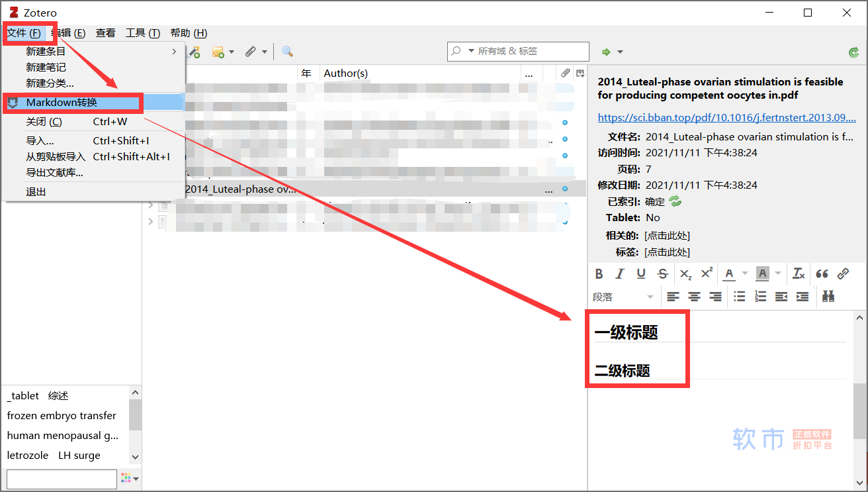This screenshot has height=492, width=868.
Task: Open the attachment dropdown arrow beside the paperclip
Action: (x=265, y=52)
